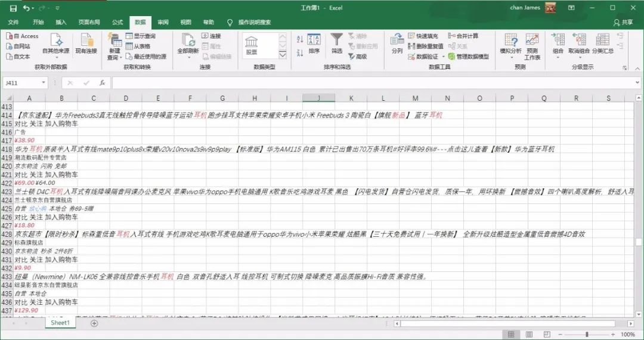Click the 操作说明搜索 box
The height and width of the screenshot is (340, 644).
click(x=250, y=22)
